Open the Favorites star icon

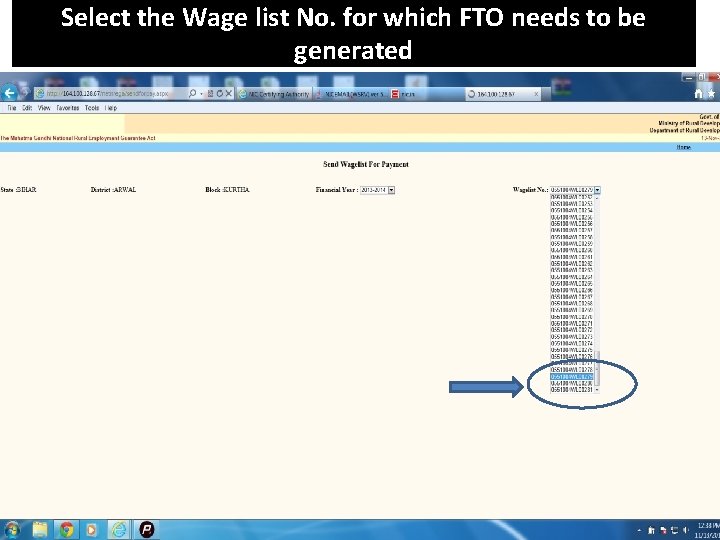pos(711,94)
